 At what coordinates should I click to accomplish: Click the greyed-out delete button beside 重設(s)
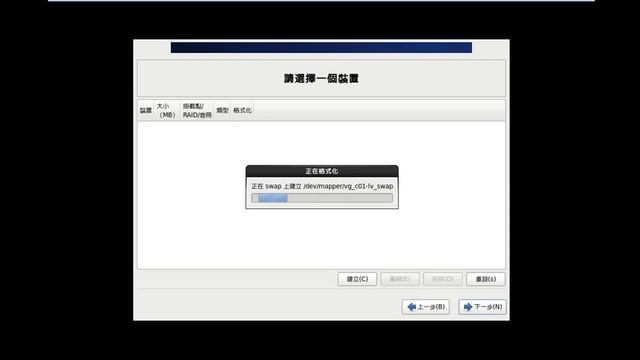(443, 279)
